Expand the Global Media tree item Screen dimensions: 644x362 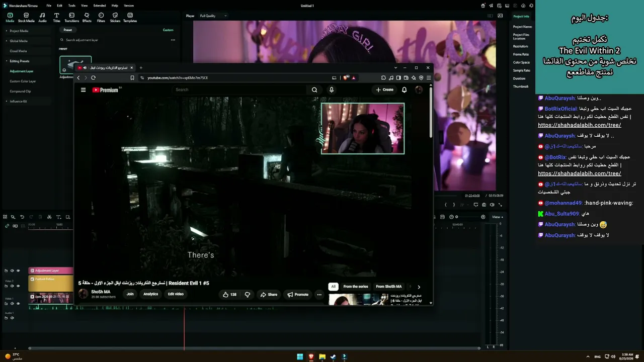click(7, 41)
